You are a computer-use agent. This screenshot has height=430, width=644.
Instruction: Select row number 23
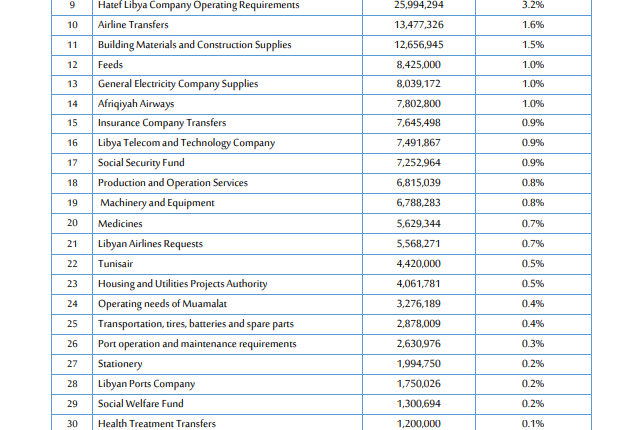click(x=72, y=284)
